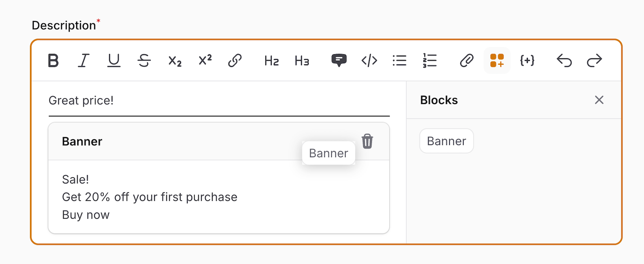Set heading level H3
The width and height of the screenshot is (644, 264).
tap(302, 61)
